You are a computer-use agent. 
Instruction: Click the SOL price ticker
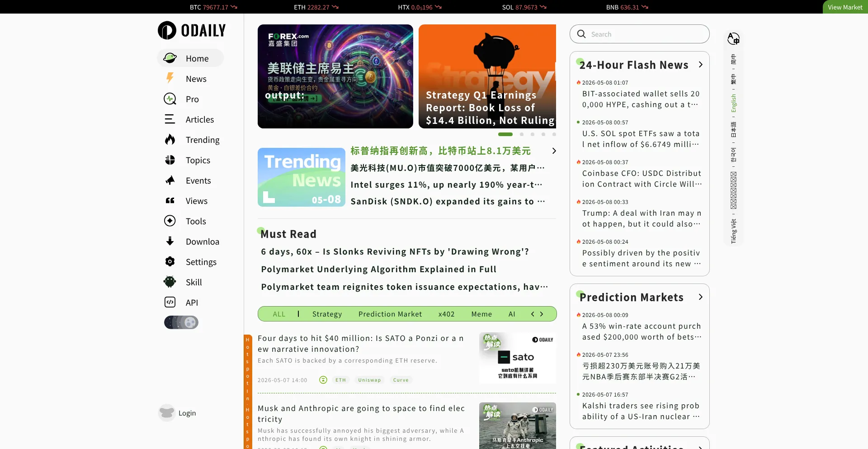coord(524,7)
